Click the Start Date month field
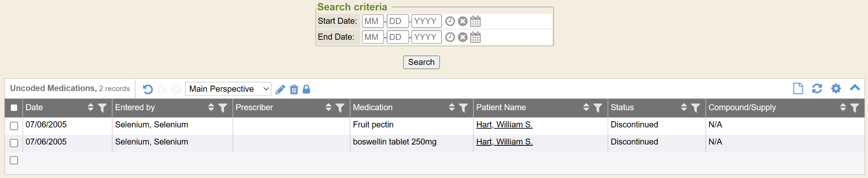The width and height of the screenshot is (868, 178). (x=372, y=21)
